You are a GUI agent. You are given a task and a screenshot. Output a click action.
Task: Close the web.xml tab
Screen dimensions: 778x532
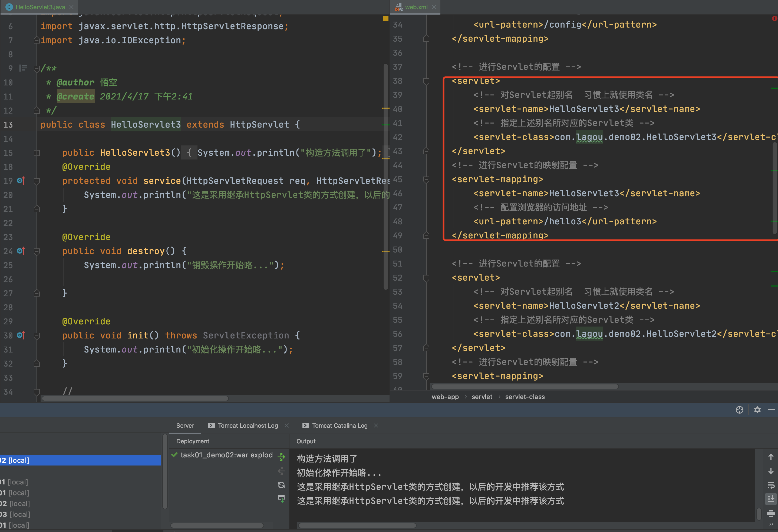(x=434, y=7)
